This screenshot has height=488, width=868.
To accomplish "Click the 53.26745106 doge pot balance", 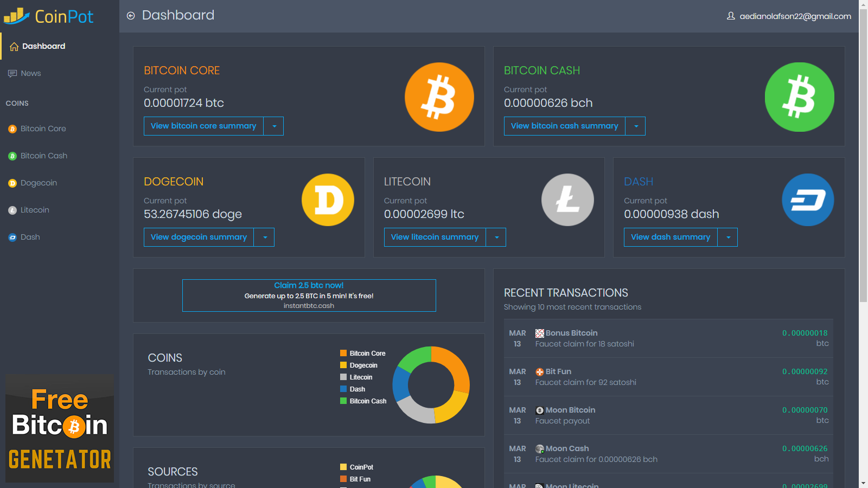I will click(x=193, y=214).
